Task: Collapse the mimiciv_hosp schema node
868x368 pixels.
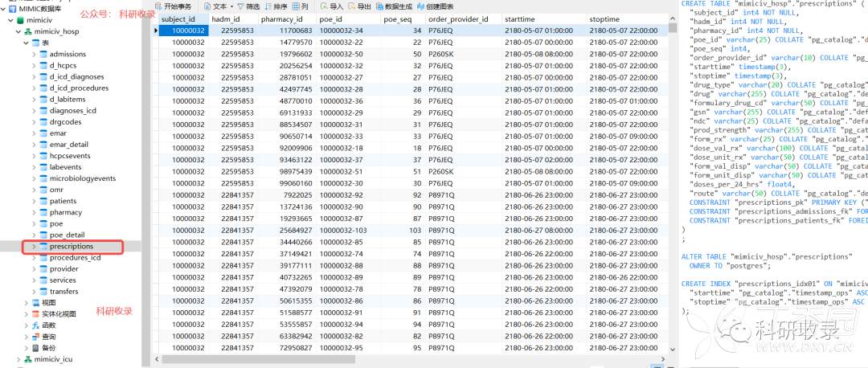Action: pyautogui.click(x=17, y=31)
